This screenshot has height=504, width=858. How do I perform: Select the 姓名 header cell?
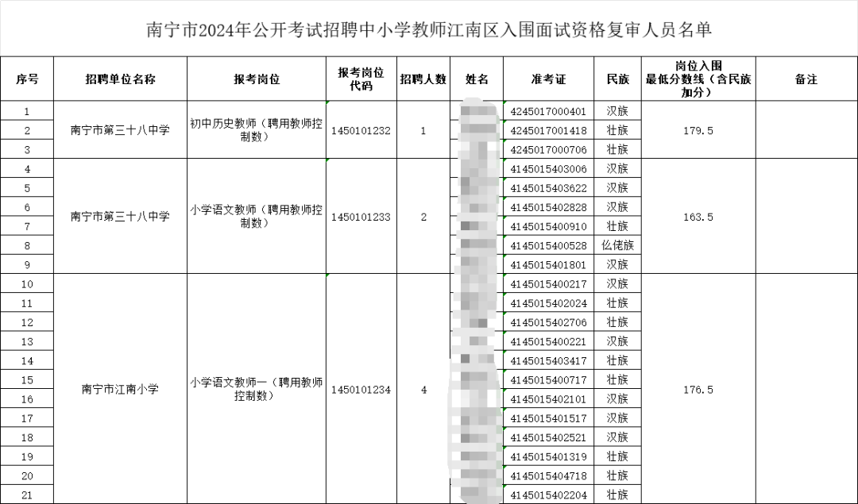[x=477, y=79]
